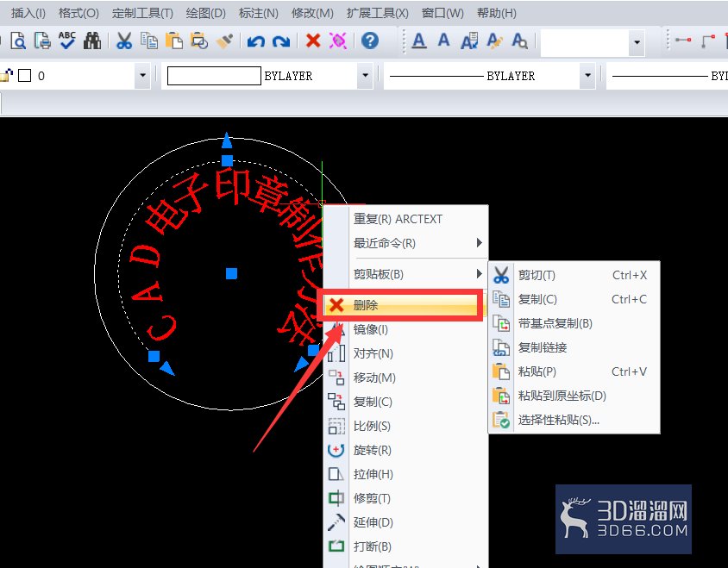The height and width of the screenshot is (568, 728).
Task: Open the 修改(M) menu
Action: point(312,13)
